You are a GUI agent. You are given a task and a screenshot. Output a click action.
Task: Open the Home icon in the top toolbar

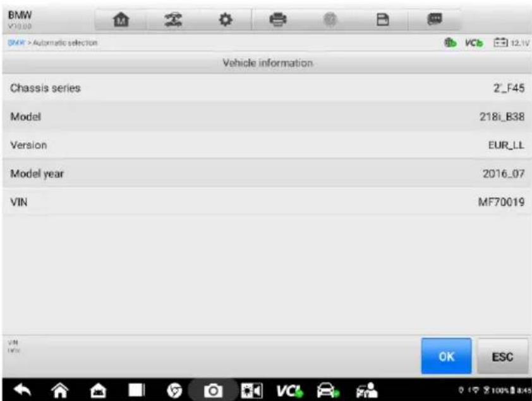point(121,20)
